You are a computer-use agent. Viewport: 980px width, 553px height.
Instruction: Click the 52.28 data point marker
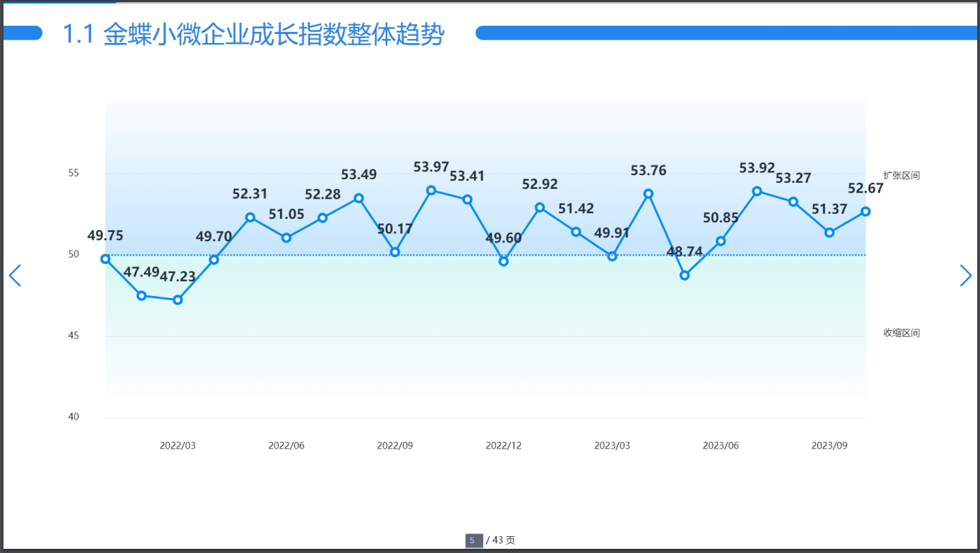tap(322, 218)
